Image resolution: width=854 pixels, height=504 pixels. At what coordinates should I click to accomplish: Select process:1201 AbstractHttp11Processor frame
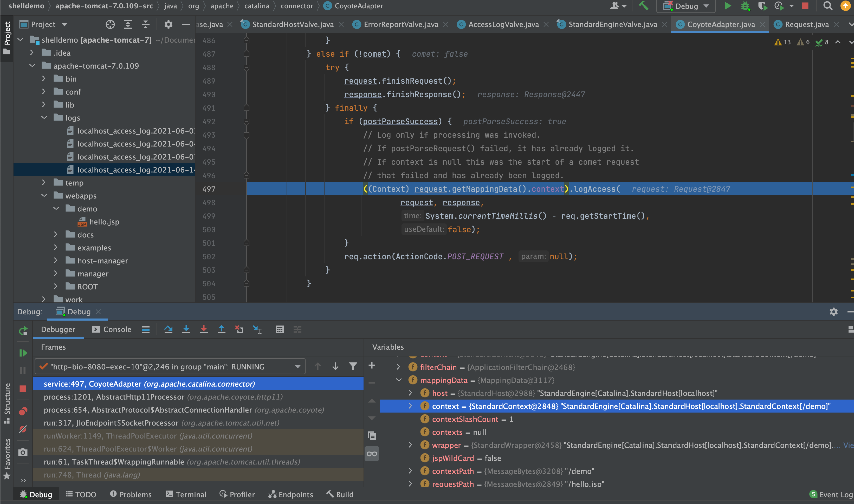click(198, 397)
